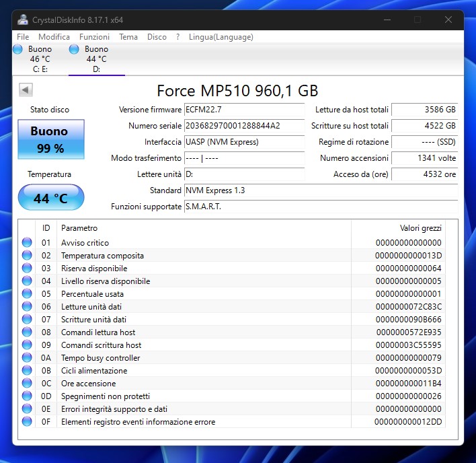Click the Lettere unità field showing D:
The height and width of the screenshot is (463, 476).
244,174
